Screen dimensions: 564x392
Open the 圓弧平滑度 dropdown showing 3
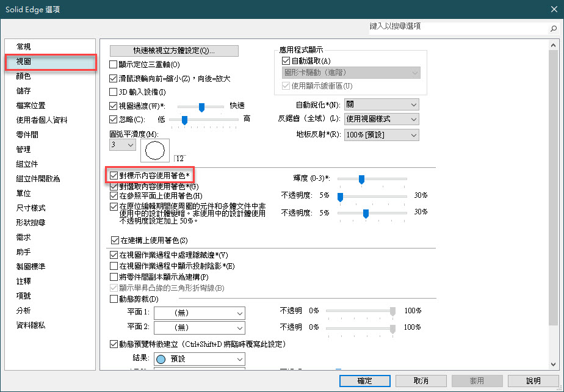(123, 145)
